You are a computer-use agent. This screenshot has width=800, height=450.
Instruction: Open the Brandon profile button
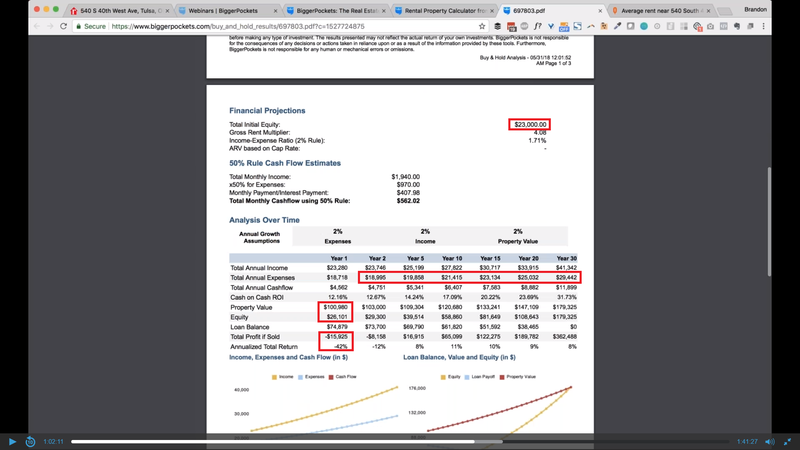pos(755,9)
